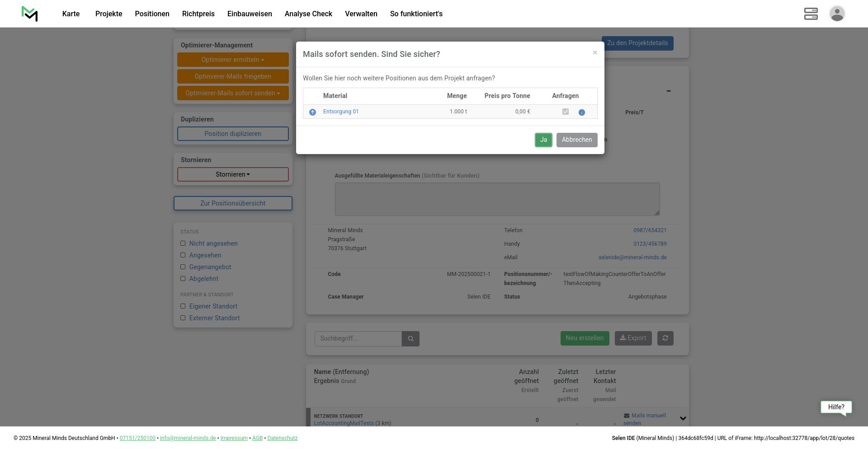This screenshot has height=449, width=868.
Task: Click the info icon in Anfragen column
Action: 581,112
